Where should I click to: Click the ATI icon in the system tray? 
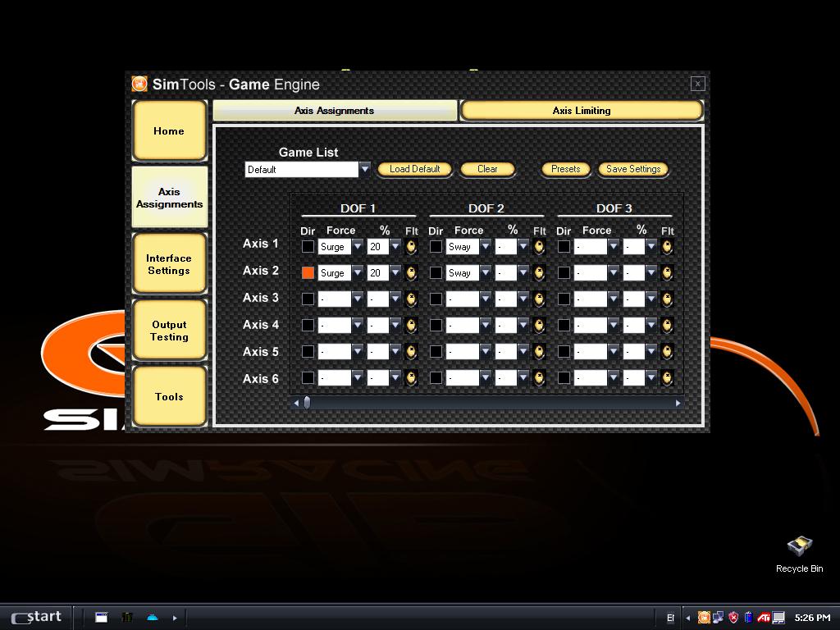pos(764,617)
